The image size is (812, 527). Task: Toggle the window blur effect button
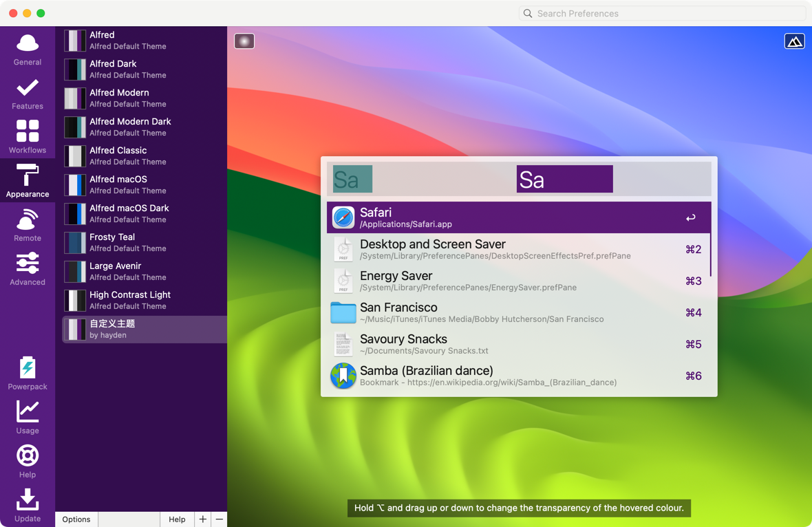click(x=244, y=41)
